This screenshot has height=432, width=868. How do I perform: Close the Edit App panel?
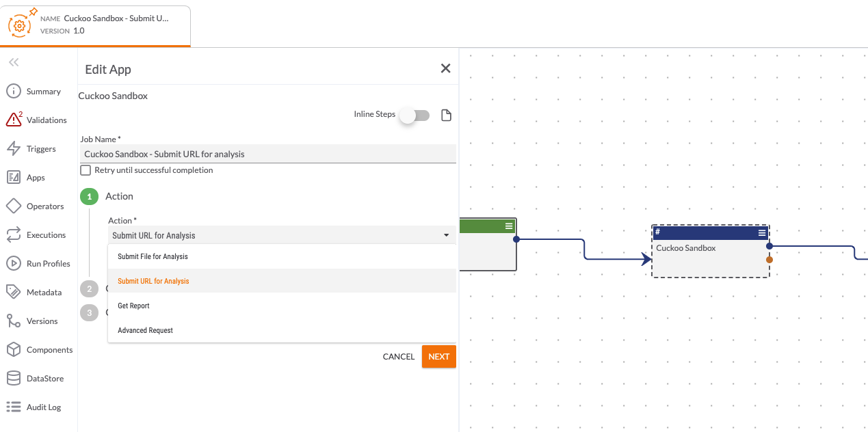446,68
